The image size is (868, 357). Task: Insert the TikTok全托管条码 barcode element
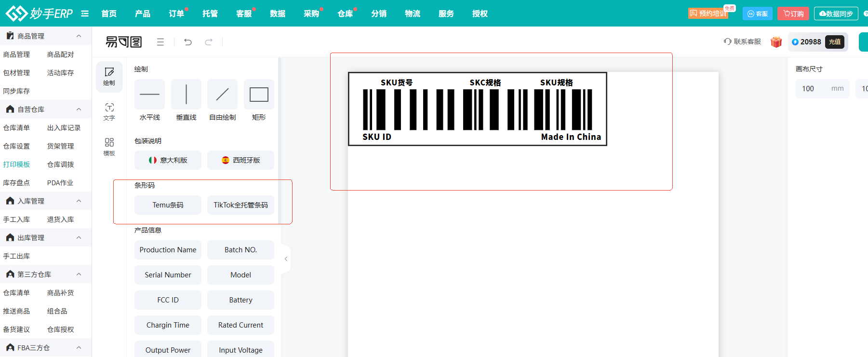pos(240,205)
